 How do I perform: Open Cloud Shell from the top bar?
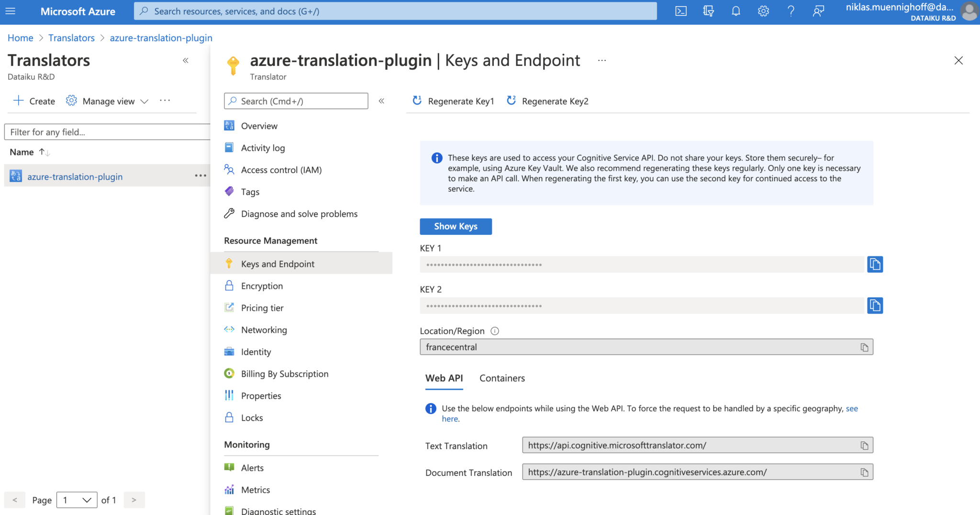(x=680, y=11)
